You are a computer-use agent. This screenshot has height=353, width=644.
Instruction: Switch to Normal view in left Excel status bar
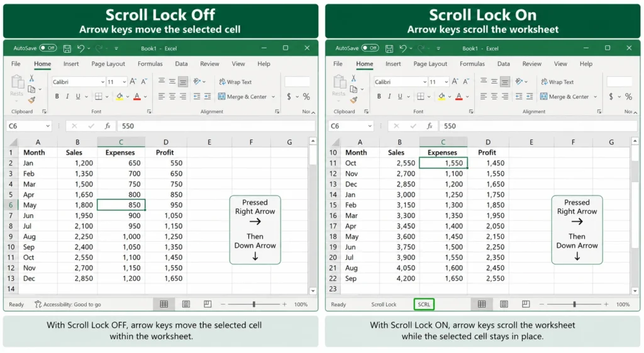(164, 304)
